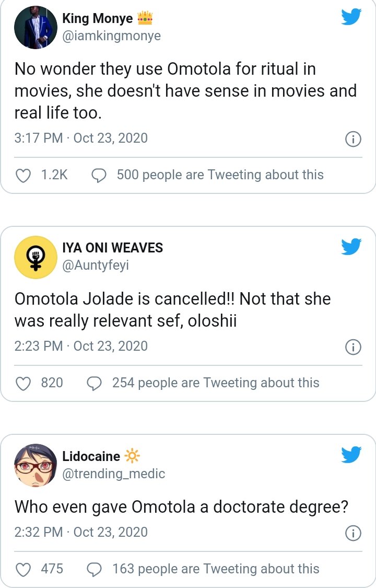
Task: Like the Lidocaine doctorate tweet
Action: pyautogui.click(x=23, y=570)
